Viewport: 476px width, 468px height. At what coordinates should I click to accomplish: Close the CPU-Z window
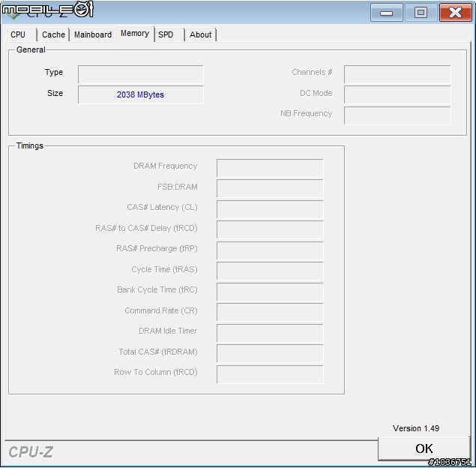(x=455, y=13)
